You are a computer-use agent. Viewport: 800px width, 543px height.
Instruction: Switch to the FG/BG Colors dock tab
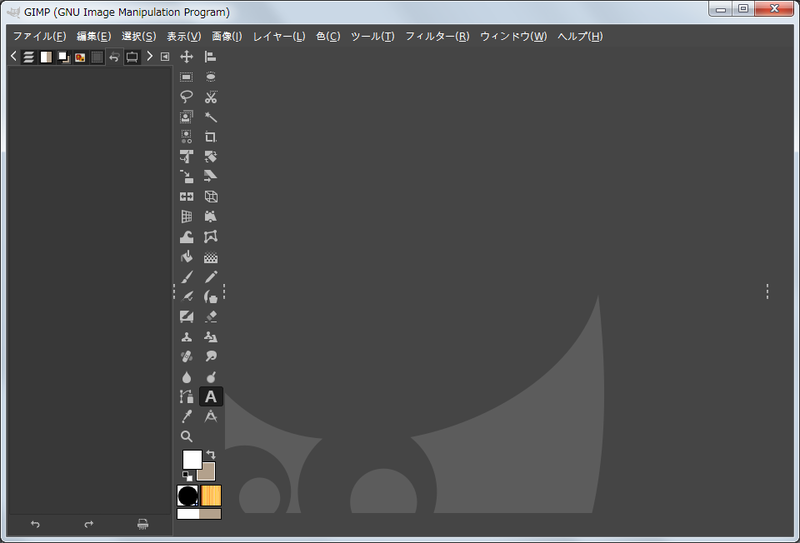[x=63, y=57]
